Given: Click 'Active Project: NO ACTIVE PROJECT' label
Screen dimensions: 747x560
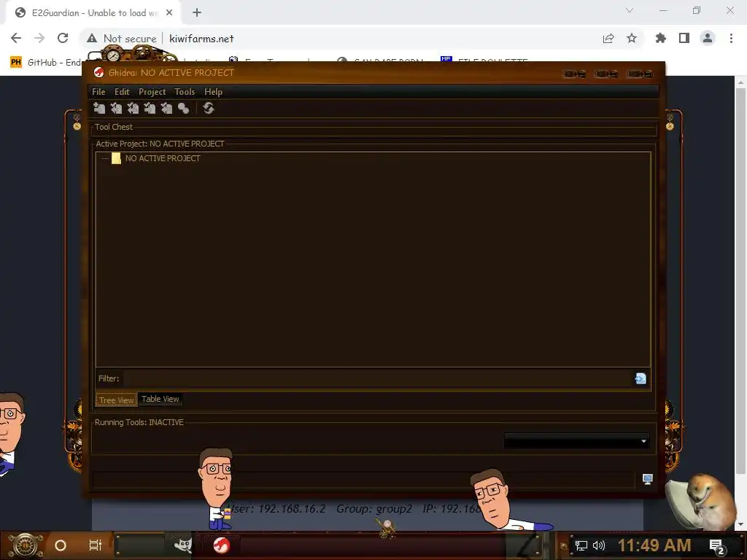Looking at the screenshot, I should point(160,144).
